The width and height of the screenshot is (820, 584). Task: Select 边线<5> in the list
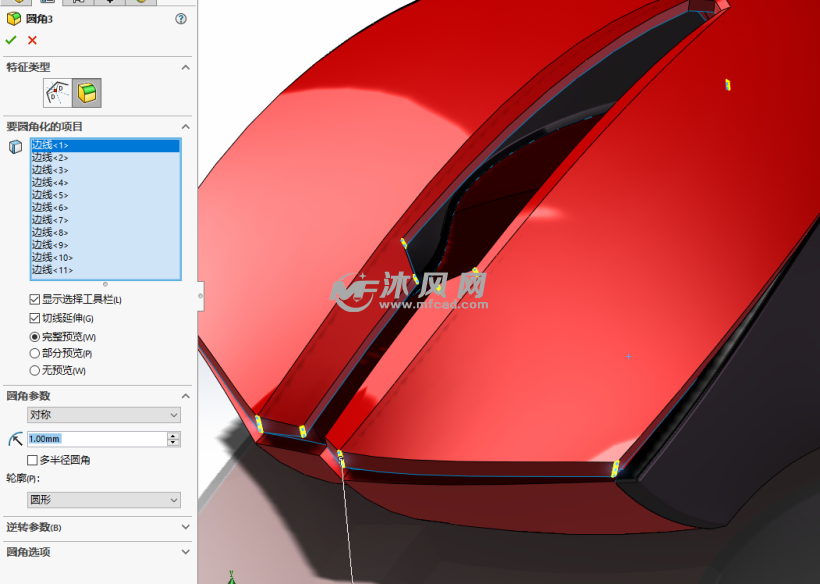click(105, 196)
